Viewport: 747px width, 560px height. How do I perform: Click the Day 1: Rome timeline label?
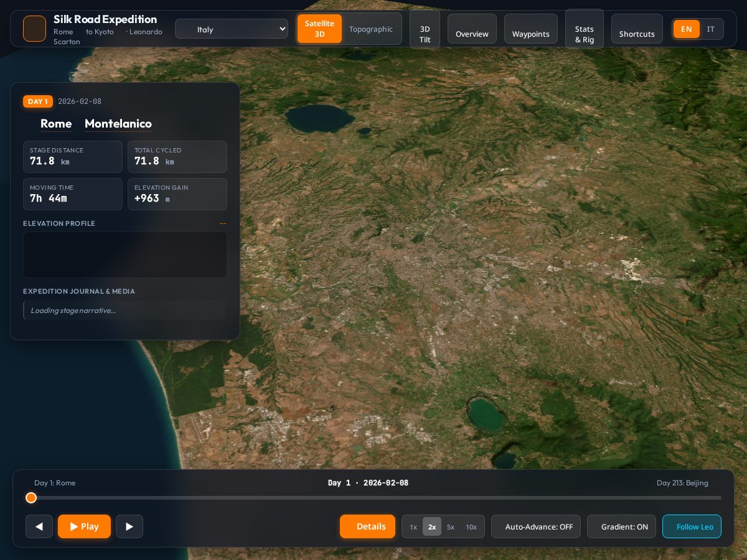(55, 483)
